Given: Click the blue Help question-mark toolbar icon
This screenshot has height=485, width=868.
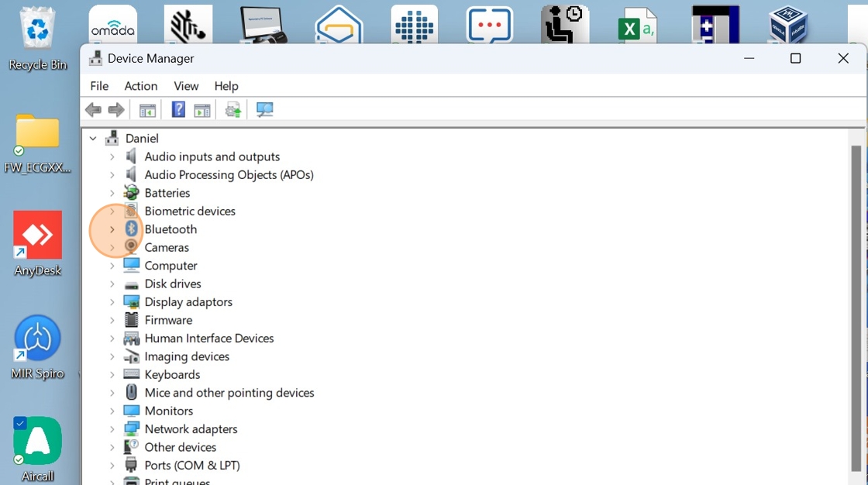Looking at the screenshot, I should (x=178, y=109).
